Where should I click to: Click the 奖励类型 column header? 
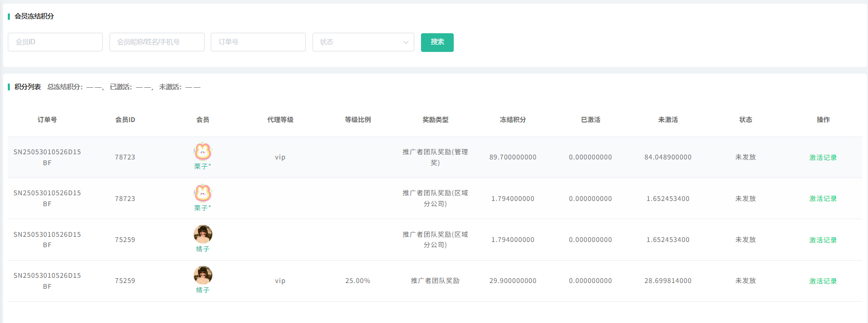coord(435,120)
